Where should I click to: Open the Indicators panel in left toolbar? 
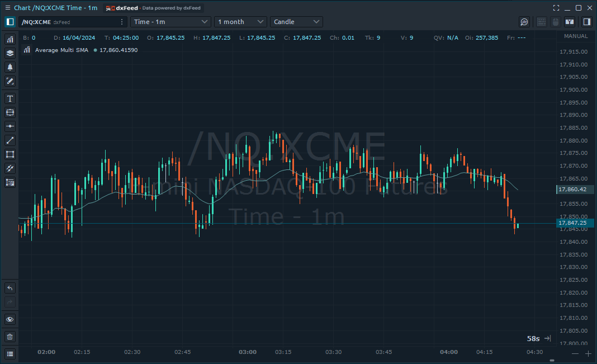[10, 39]
